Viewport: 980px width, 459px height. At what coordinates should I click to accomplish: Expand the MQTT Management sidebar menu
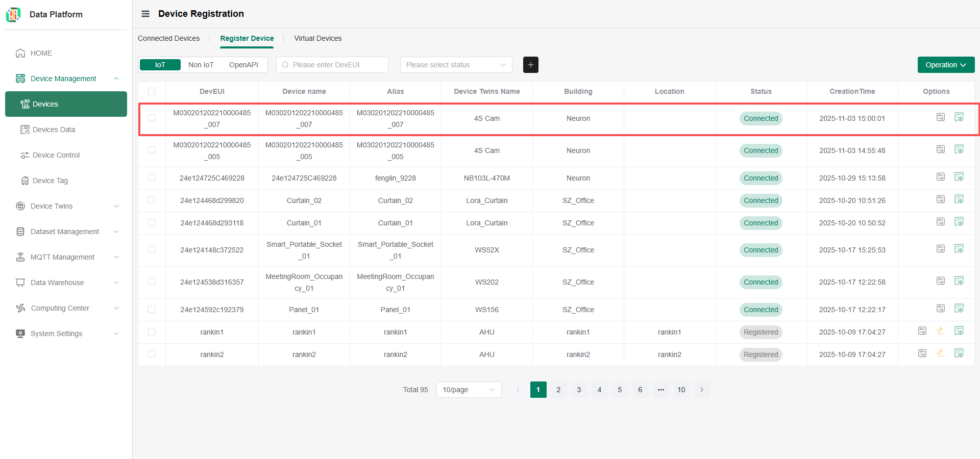[x=66, y=257]
